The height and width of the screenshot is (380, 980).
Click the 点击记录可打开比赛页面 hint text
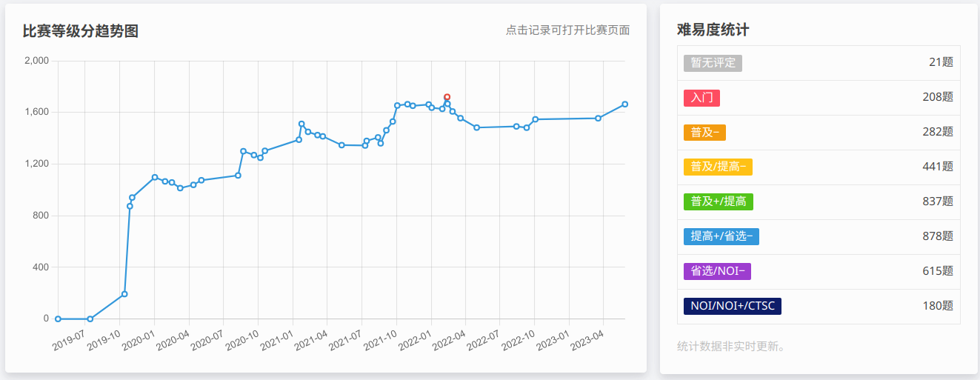[567, 30]
